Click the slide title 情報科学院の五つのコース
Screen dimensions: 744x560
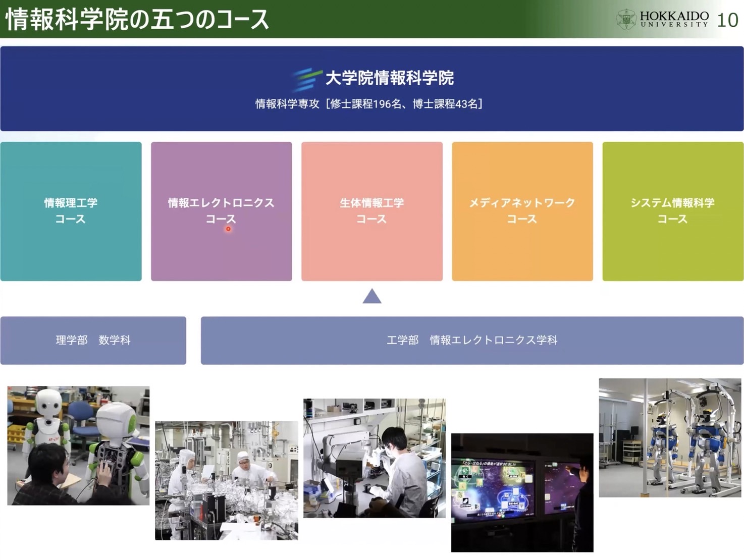click(137, 19)
